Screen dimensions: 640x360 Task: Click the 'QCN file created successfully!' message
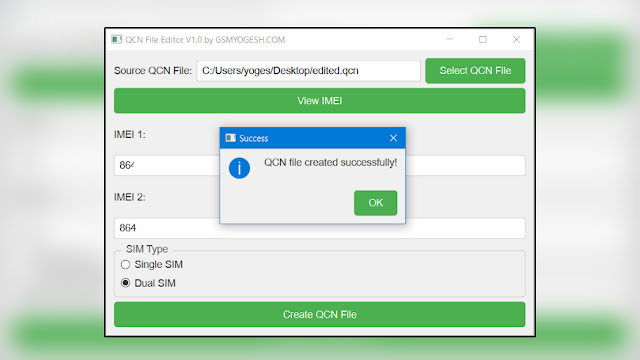coord(330,162)
